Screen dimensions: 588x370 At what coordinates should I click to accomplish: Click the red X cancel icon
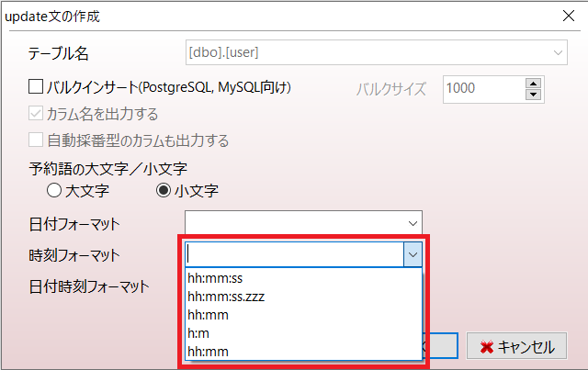click(x=487, y=347)
